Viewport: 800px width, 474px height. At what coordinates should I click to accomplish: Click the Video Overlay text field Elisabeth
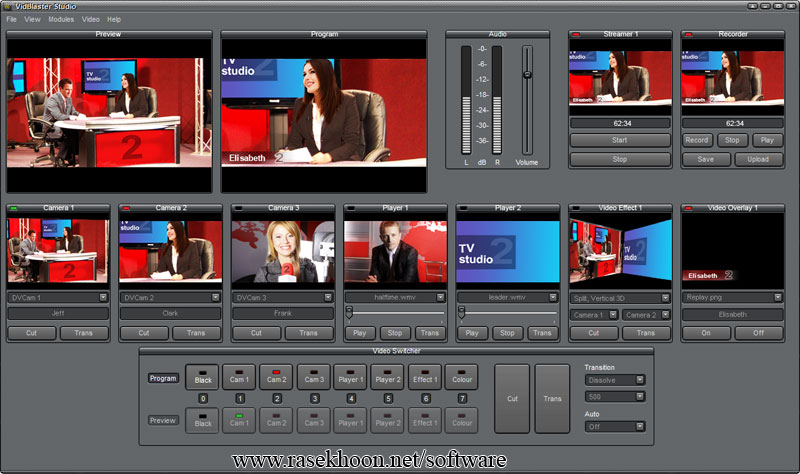pyautogui.click(x=733, y=314)
